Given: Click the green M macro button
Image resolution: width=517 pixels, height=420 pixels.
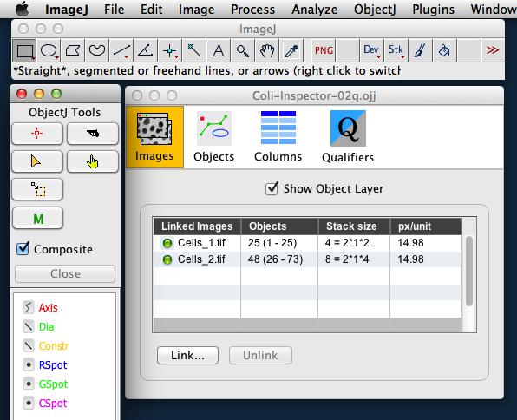Looking at the screenshot, I should [37, 218].
